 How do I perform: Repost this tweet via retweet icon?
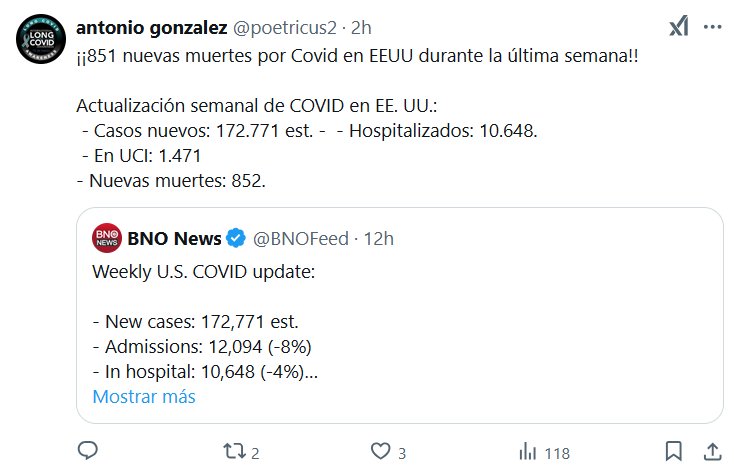pyautogui.click(x=231, y=451)
